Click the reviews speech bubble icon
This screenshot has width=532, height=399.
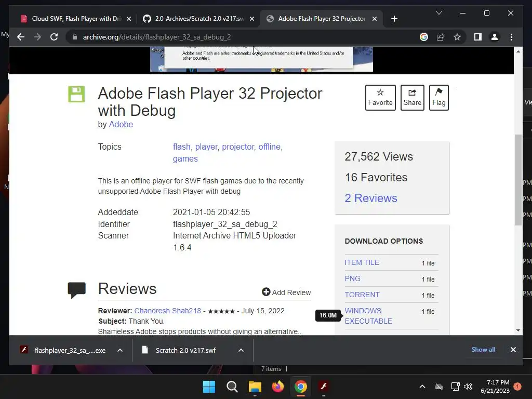coord(77,290)
